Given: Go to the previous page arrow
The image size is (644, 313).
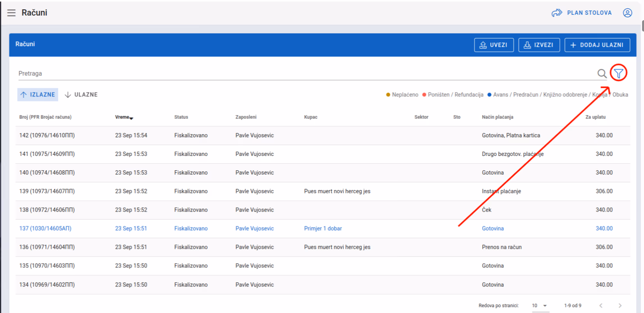Looking at the screenshot, I should tap(601, 306).
